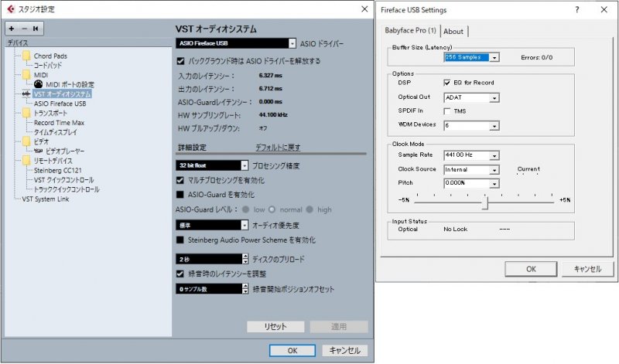Click the リモートデバイス folder icon
The width and height of the screenshot is (619, 364).
26,161
